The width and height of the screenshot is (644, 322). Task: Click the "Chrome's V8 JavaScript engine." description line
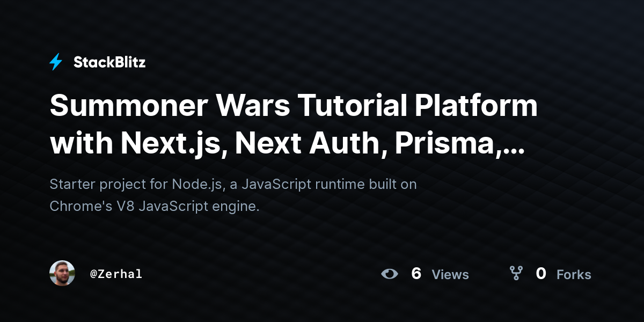pos(155,206)
